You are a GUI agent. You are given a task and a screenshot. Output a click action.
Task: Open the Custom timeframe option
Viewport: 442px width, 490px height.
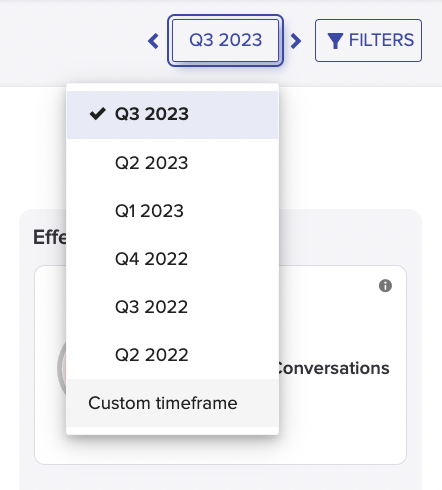[172, 403]
